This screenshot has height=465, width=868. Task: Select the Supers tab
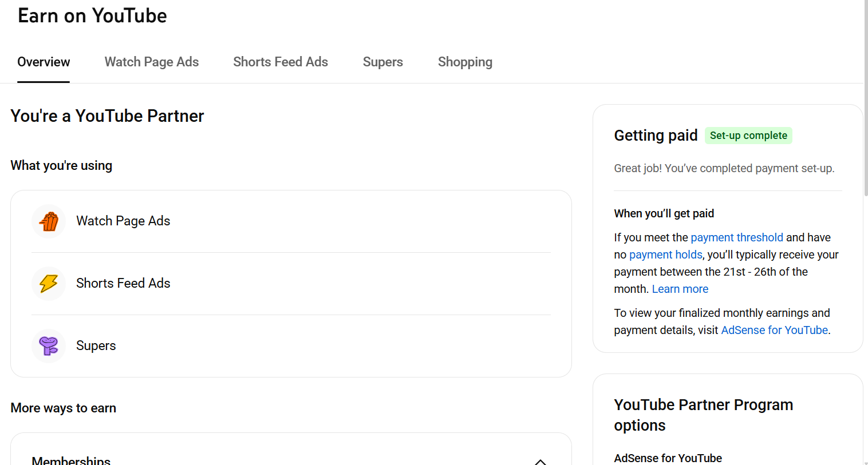point(382,62)
